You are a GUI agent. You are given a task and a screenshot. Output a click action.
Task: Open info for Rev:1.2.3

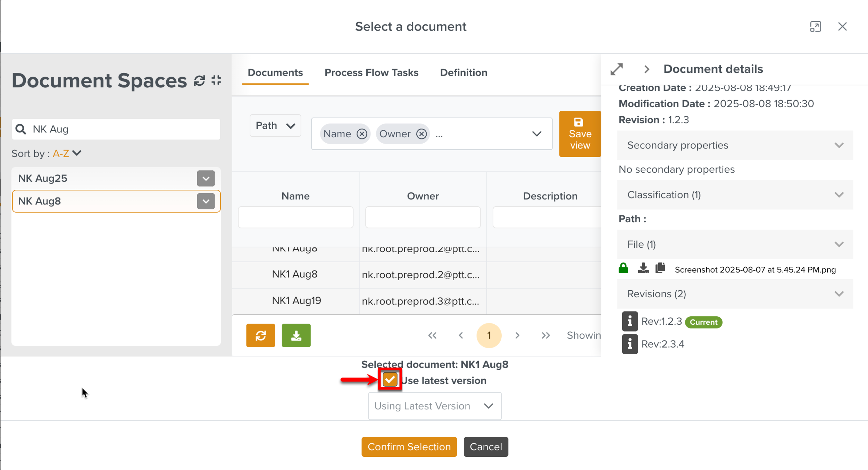(x=629, y=321)
